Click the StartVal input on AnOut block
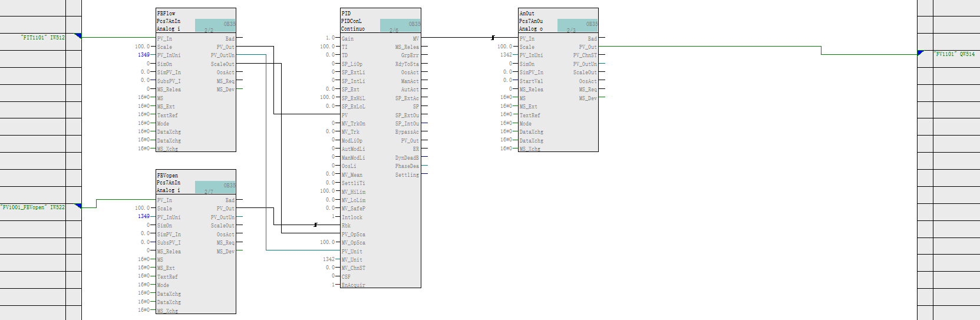The image size is (980, 320). tap(531, 81)
